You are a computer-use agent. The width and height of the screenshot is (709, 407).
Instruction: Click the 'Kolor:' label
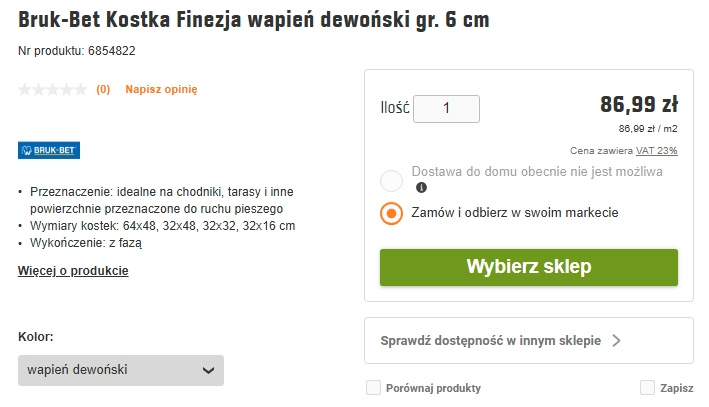pos(36,337)
